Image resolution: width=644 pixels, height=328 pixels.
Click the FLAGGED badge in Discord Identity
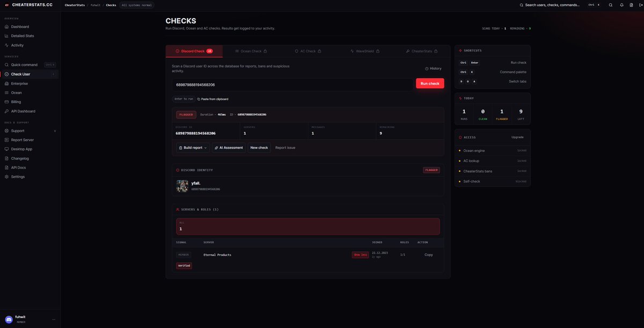tap(431, 170)
